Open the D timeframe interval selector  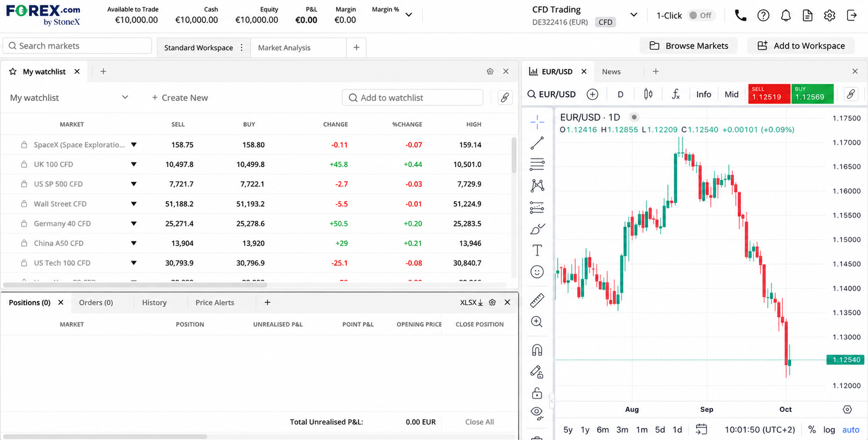click(x=621, y=94)
